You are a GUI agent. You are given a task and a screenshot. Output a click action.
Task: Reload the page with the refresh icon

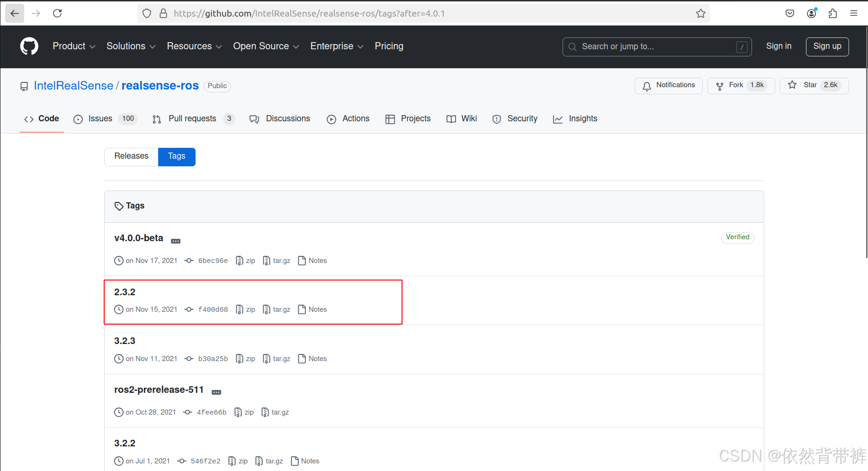pyautogui.click(x=57, y=13)
